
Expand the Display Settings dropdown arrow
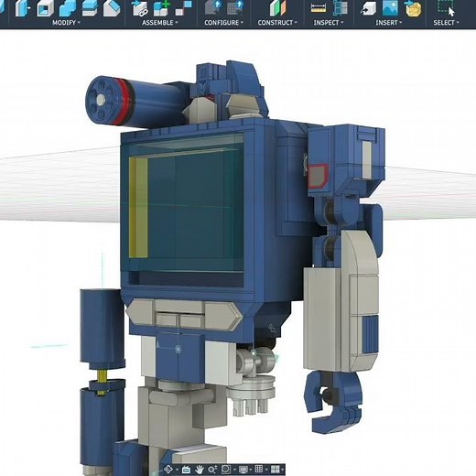coord(251,470)
